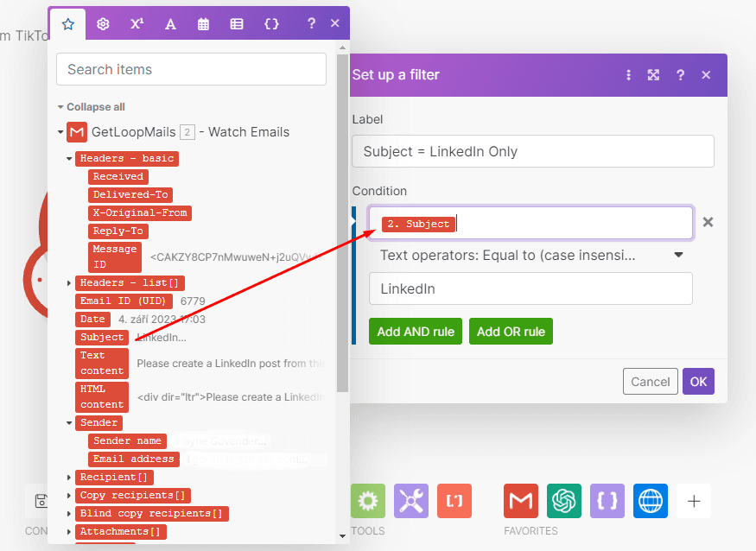The image size is (756, 551).
Task: Open date and time functions tab
Action: coord(204,24)
